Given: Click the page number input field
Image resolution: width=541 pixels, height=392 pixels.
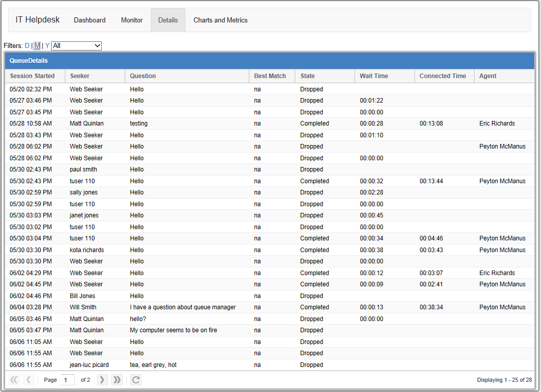Looking at the screenshot, I should coord(67,380).
